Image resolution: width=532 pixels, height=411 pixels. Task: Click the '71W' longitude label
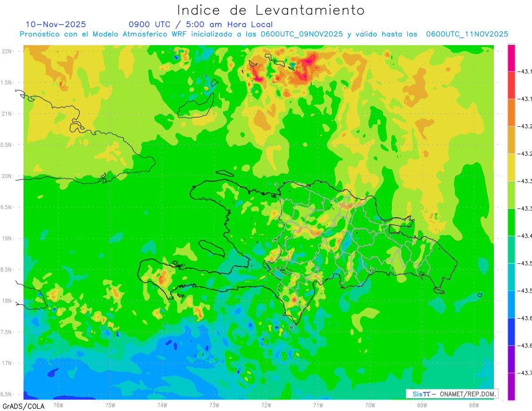[x=318, y=405]
